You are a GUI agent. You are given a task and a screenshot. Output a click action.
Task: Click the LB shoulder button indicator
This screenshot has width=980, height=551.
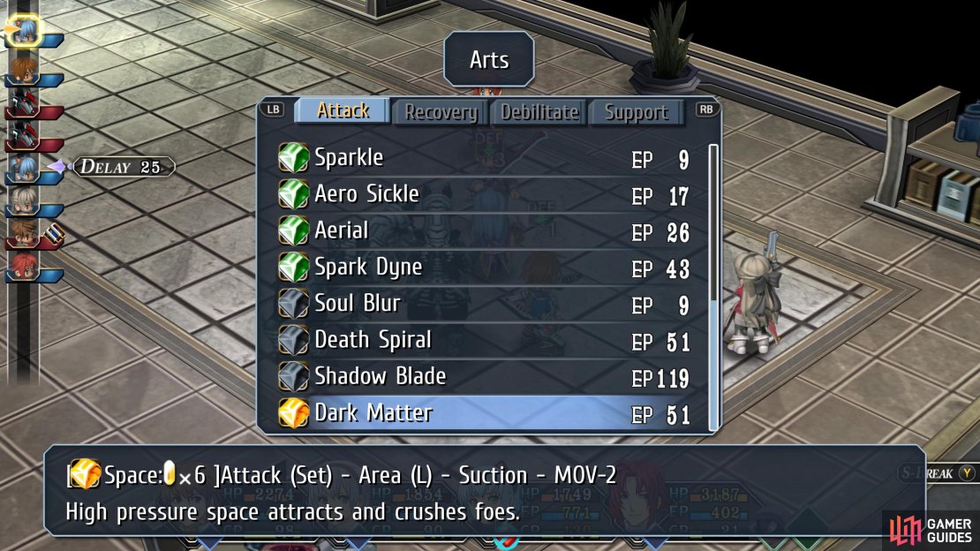273,109
